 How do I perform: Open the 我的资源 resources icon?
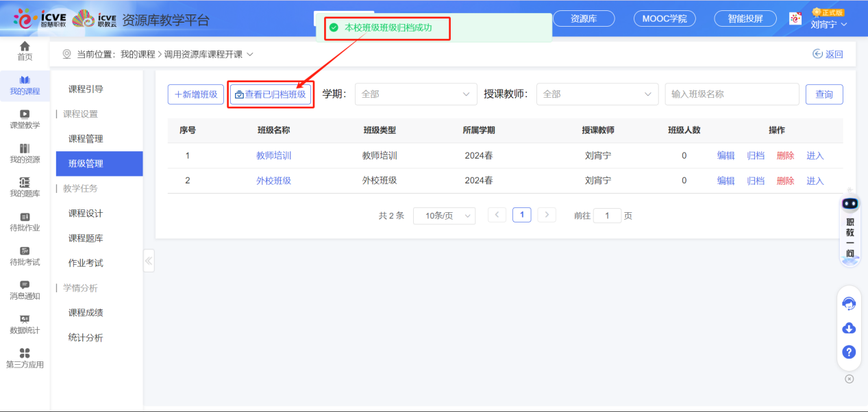pos(25,152)
